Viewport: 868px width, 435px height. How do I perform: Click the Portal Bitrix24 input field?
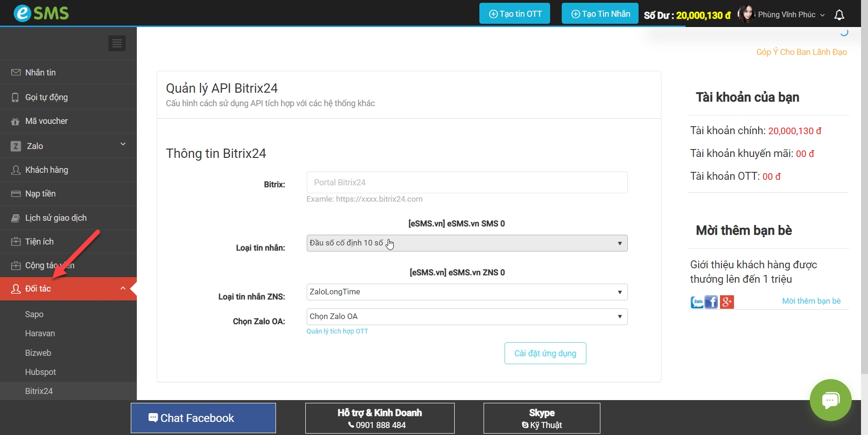pyautogui.click(x=466, y=183)
